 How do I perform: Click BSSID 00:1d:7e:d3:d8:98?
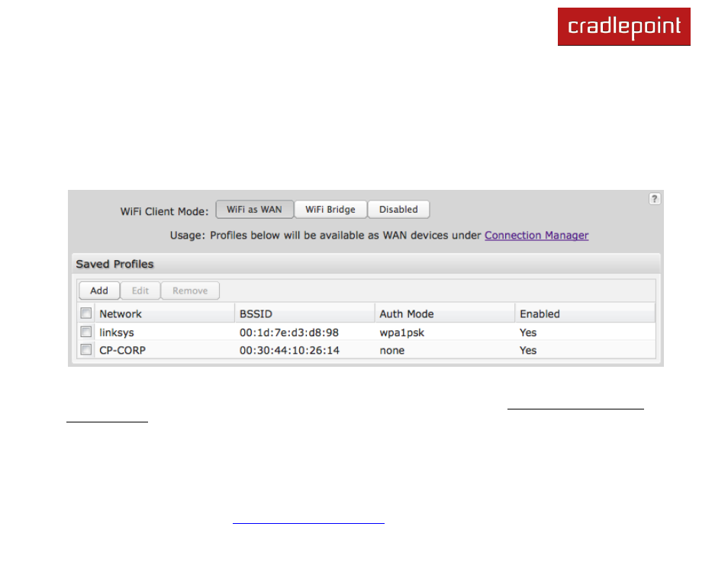[x=288, y=332]
